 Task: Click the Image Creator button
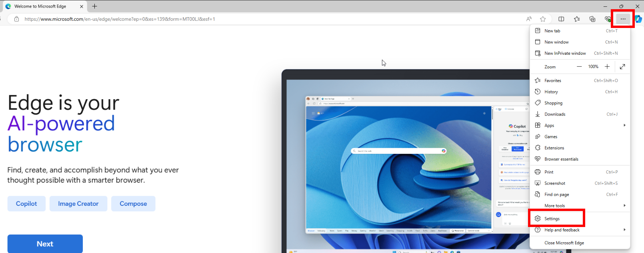[x=78, y=203]
